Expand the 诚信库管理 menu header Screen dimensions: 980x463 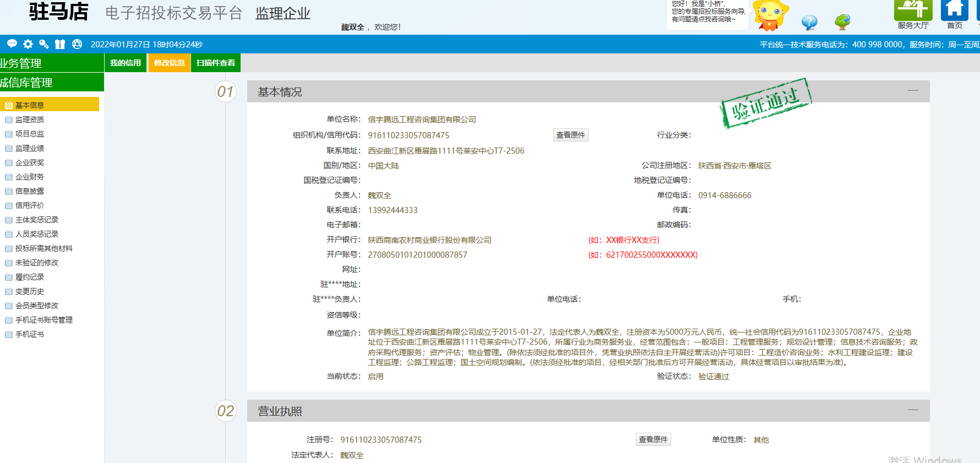[52, 83]
